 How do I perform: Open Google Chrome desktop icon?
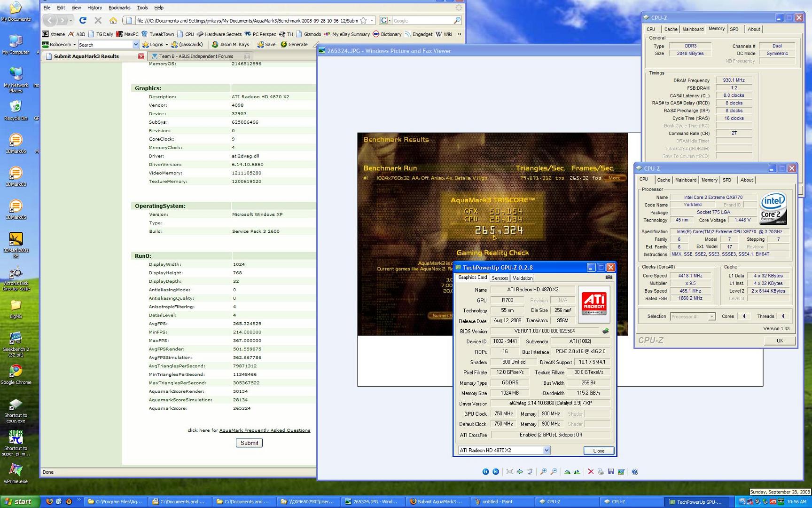pyautogui.click(x=16, y=374)
